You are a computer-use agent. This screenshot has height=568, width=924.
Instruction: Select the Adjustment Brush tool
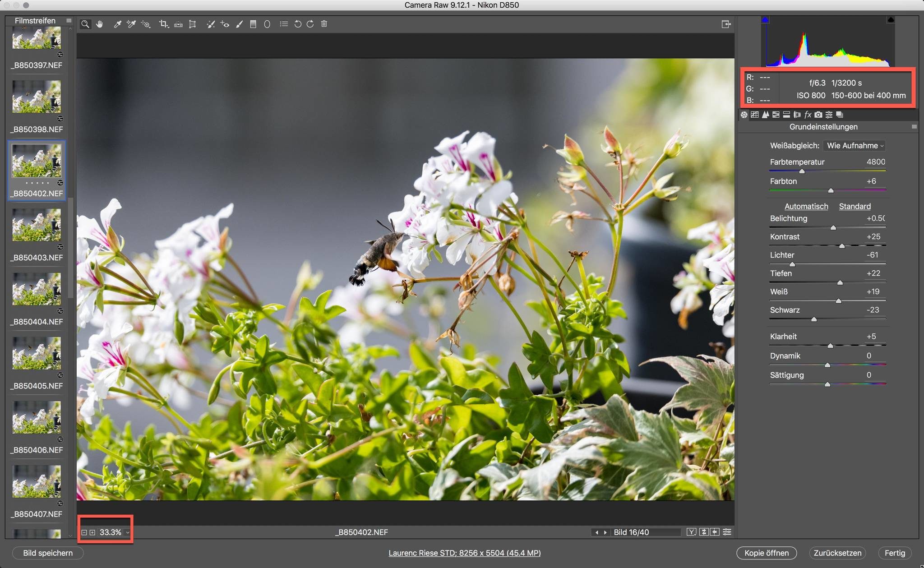(x=240, y=24)
